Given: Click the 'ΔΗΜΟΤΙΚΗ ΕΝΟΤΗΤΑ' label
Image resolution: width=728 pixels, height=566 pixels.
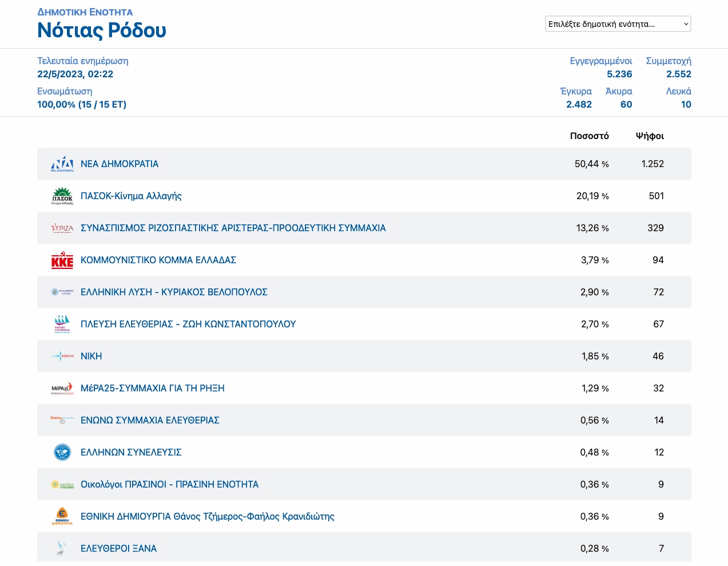Looking at the screenshot, I should [x=85, y=12].
